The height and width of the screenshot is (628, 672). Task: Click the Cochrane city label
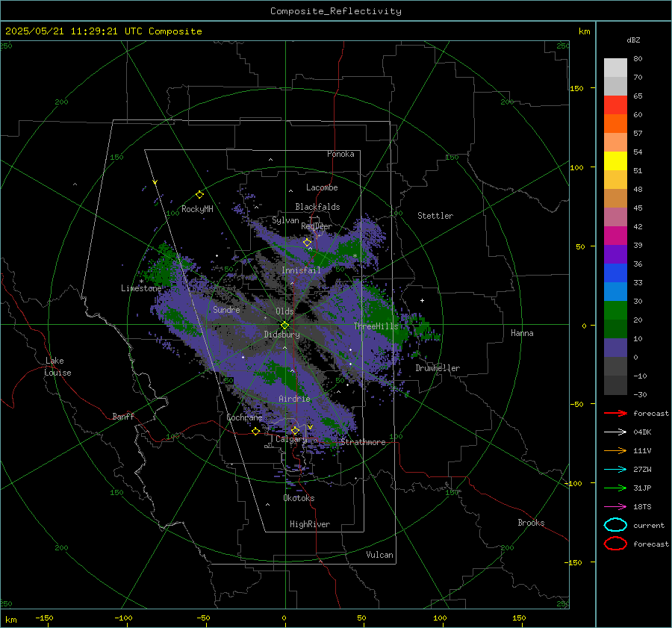point(244,417)
